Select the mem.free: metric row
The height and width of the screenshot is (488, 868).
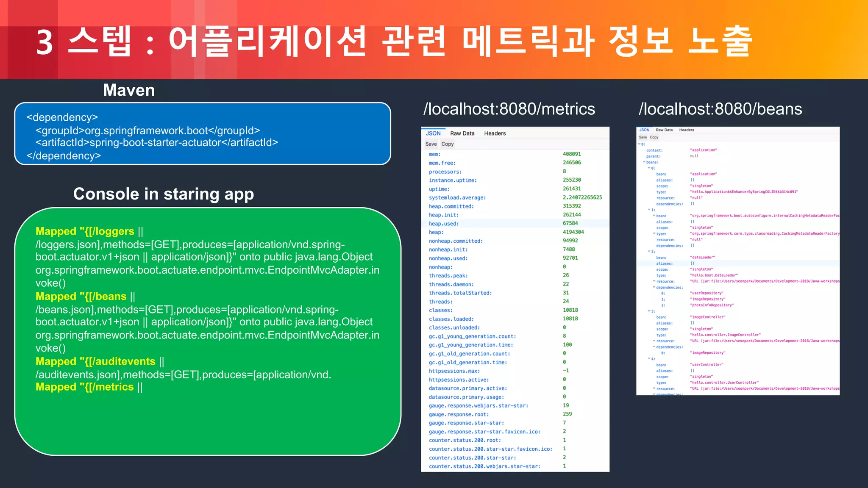click(515, 163)
